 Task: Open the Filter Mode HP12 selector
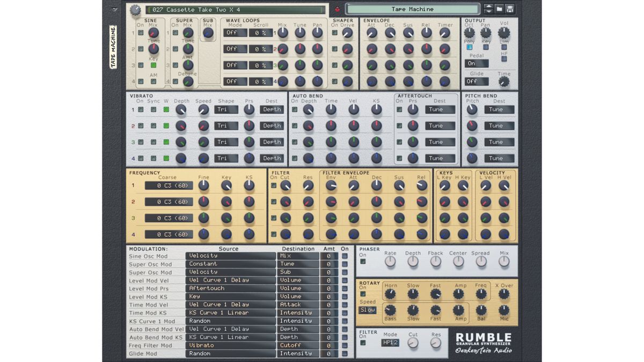coord(390,343)
